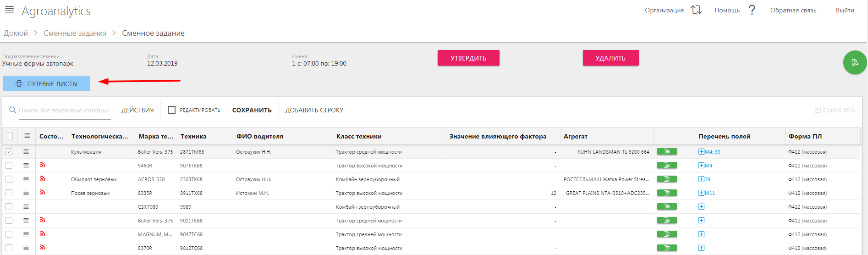Click Выйти to log out
The width and height of the screenshot is (868, 255).
click(x=845, y=10)
